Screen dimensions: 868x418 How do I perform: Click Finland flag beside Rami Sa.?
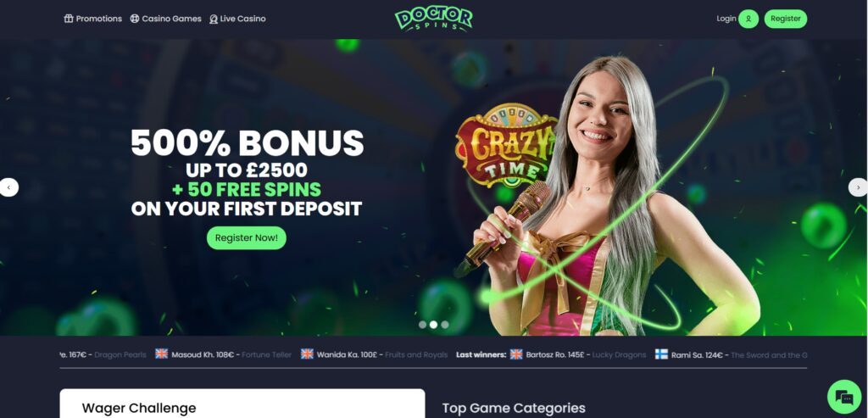tap(661, 354)
